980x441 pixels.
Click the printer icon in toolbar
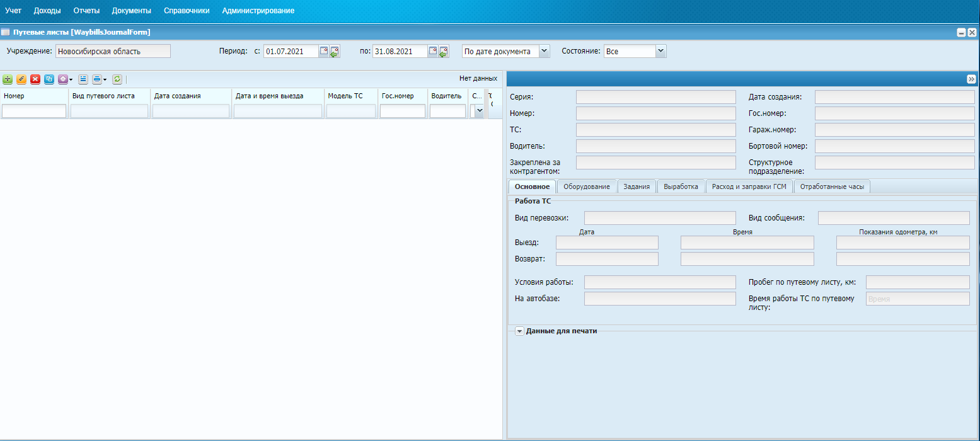[x=96, y=79]
